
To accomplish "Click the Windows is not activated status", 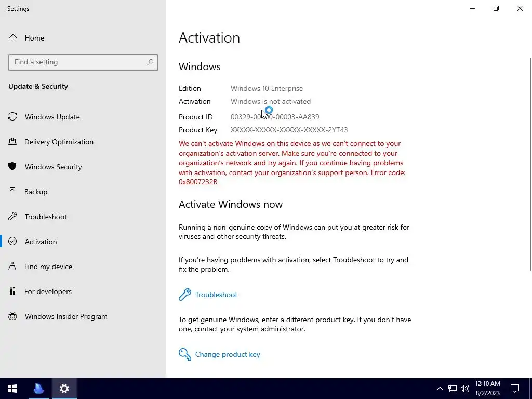I will (x=270, y=101).
